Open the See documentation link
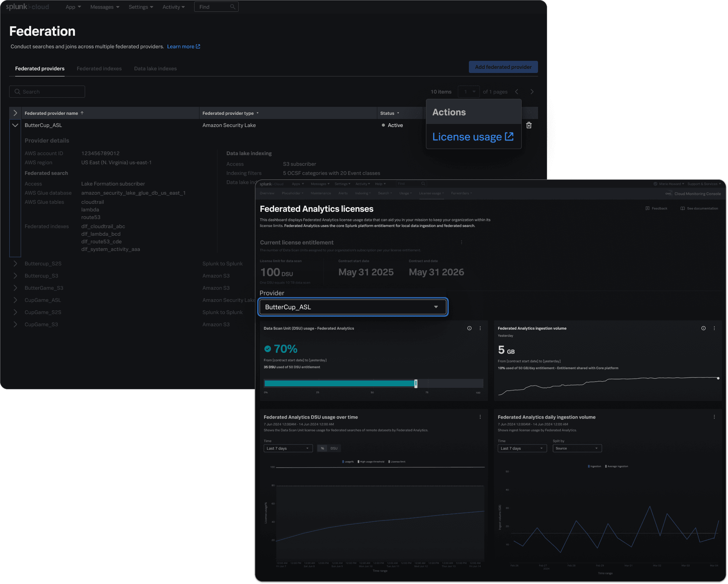The image size is (728, 584). click(x=699, y=208)
